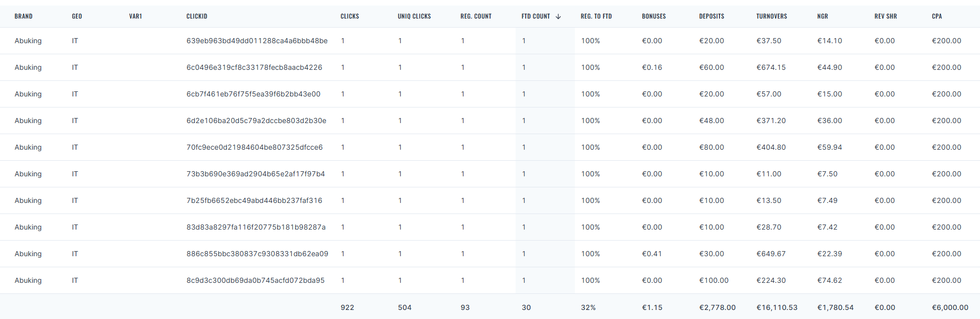The width and height of the screenshot is (980, 319).
Task: Click the NGR value €59.94
Action: coord(830,147)
